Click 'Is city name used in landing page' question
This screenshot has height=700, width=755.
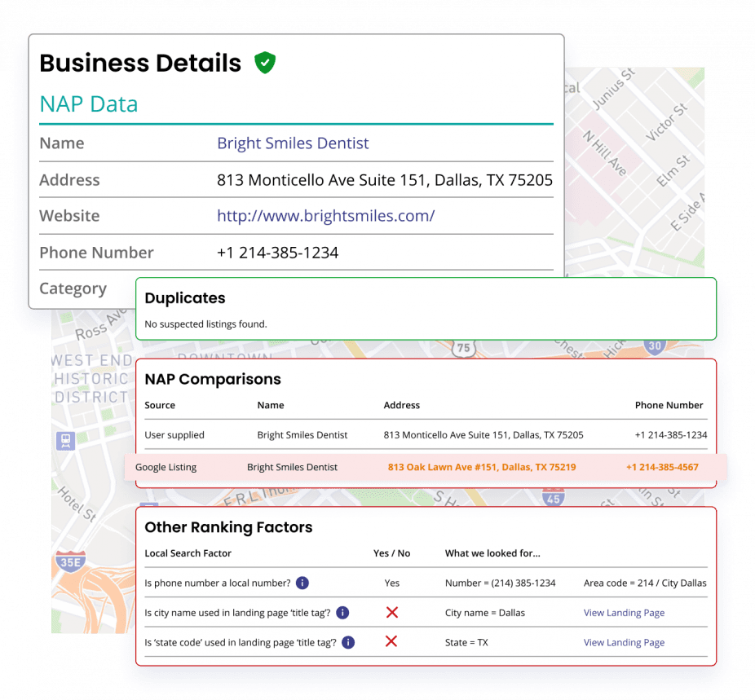[x=237, y=613]
